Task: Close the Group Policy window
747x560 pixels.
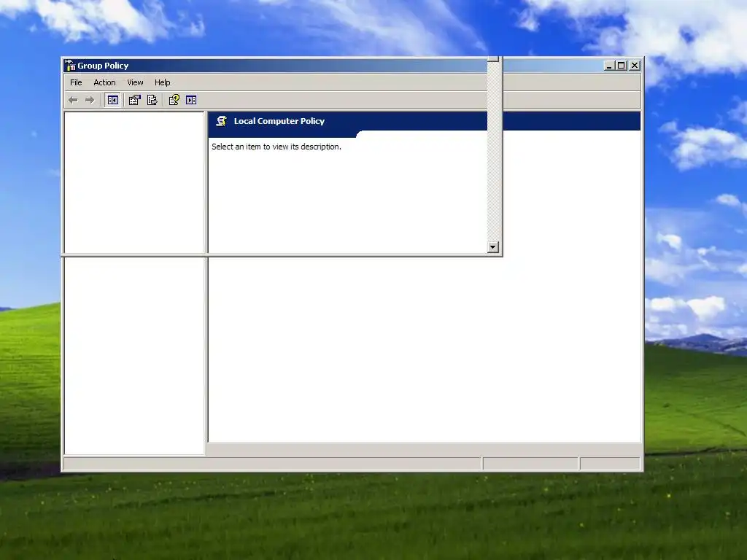Action: point(635,66)
